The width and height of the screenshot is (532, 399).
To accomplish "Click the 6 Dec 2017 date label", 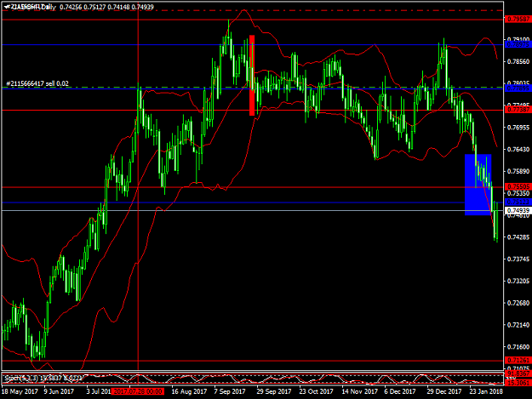I will pyautogui.click(x=400, y=391).
